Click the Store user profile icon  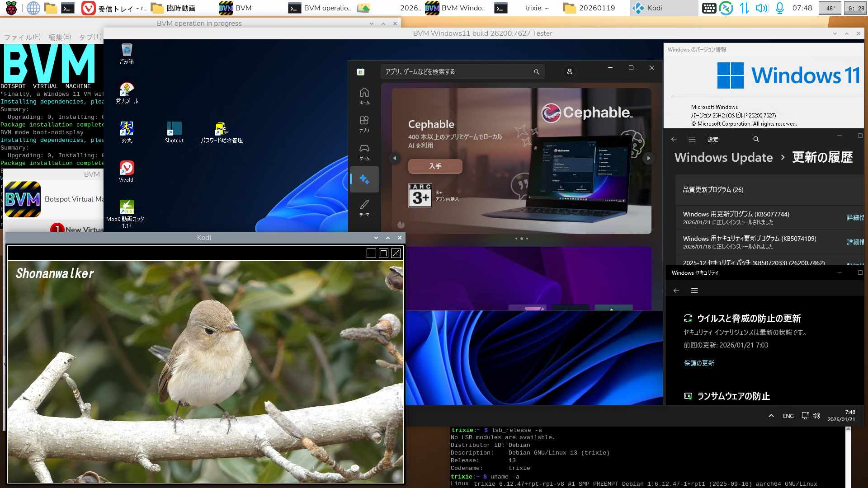[570, 71]
